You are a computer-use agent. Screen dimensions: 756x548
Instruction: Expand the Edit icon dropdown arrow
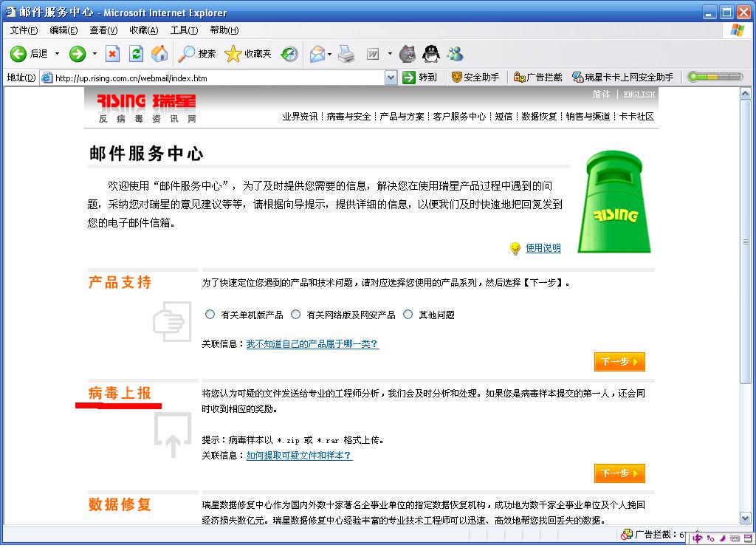pos(390,54)
